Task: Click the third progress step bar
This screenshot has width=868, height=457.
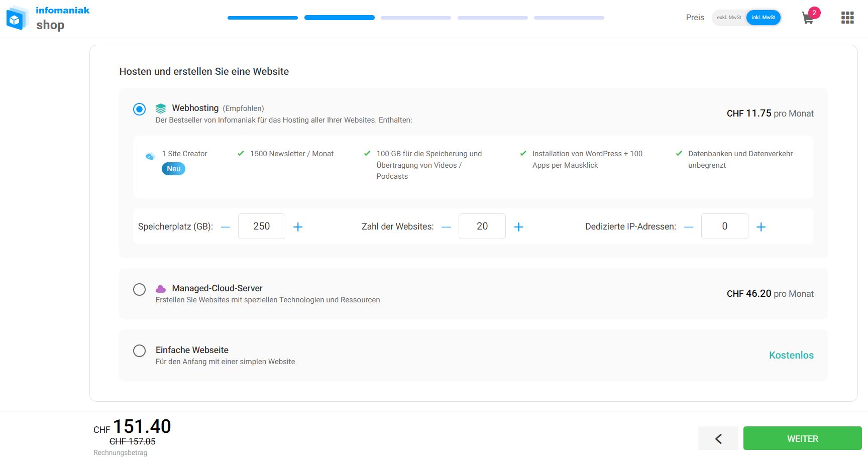Action: coord(416,18)
